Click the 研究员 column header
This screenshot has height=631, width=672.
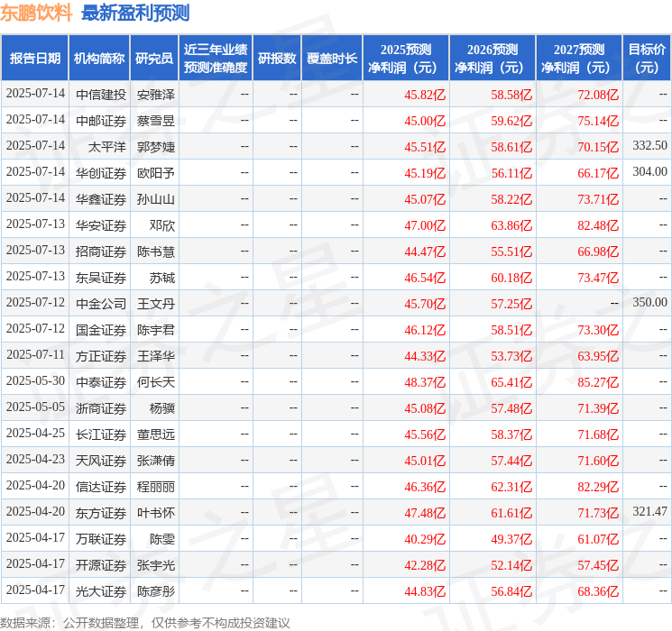coord(154,59)
